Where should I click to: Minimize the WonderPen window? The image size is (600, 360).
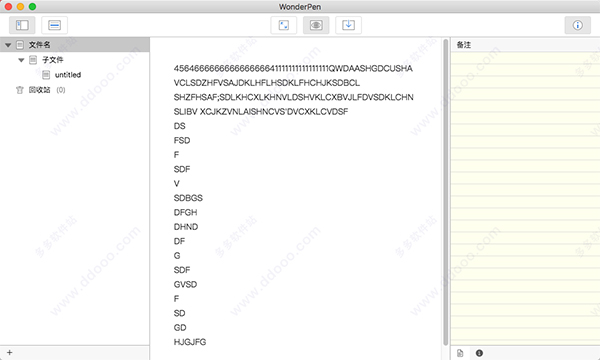tap(20, 7)
